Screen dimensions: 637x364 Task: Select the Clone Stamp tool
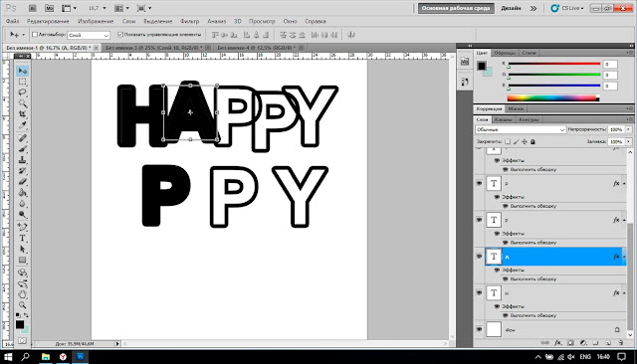[22, 160]
